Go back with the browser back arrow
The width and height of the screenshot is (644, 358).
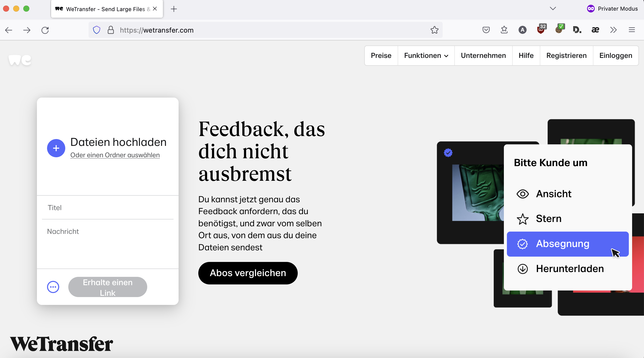pyautogui.click(x=9, y=30)
